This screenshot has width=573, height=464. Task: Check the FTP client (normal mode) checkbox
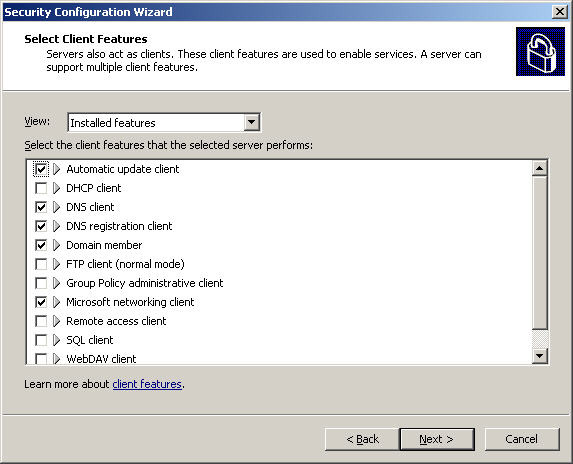click(x=41, y=264)
